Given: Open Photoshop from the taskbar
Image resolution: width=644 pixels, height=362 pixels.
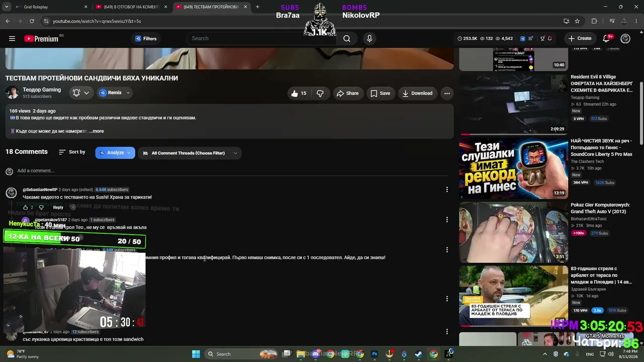Looking at the screenshot, I should tap(374, 354).
